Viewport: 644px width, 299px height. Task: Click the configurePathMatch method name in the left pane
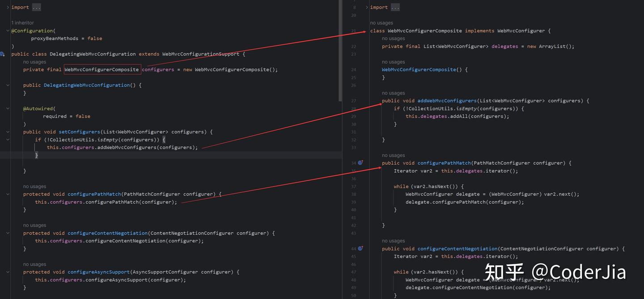point(94,194)
